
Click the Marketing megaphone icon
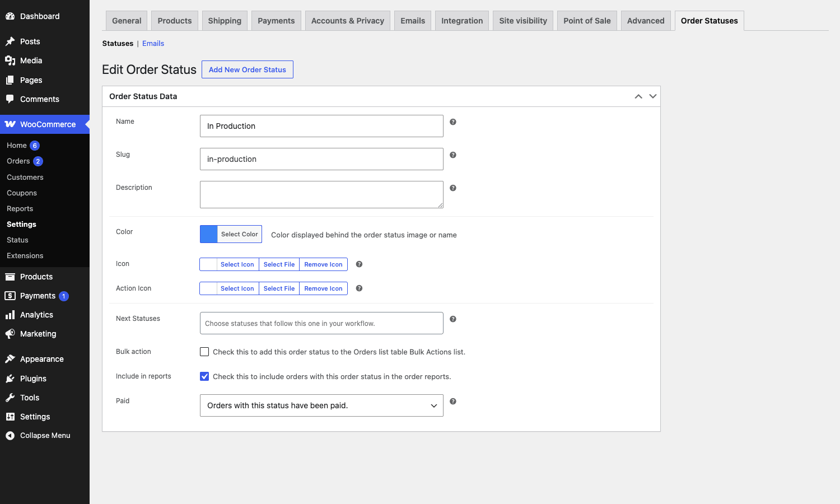pos(10,334)
